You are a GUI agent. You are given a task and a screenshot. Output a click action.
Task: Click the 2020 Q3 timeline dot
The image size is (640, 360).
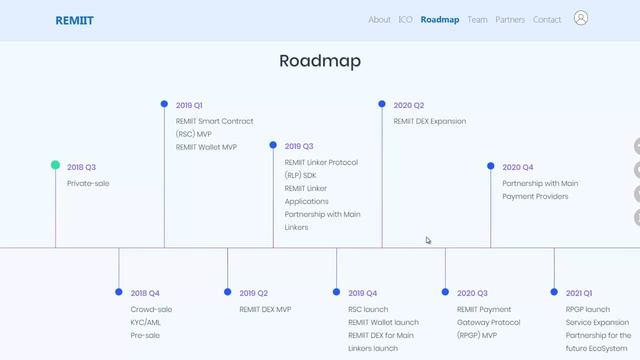coord(445,292)
